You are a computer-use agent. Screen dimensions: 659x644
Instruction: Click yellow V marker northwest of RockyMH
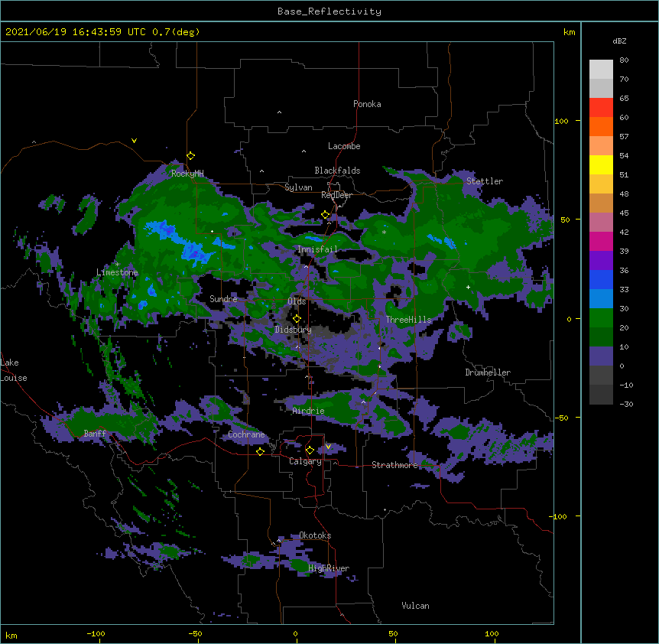point(134,141)
